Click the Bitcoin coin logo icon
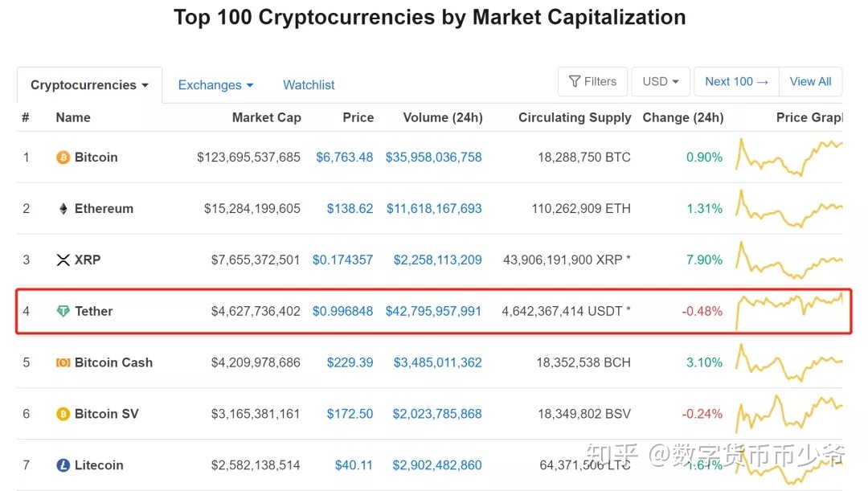 point(63,158)
